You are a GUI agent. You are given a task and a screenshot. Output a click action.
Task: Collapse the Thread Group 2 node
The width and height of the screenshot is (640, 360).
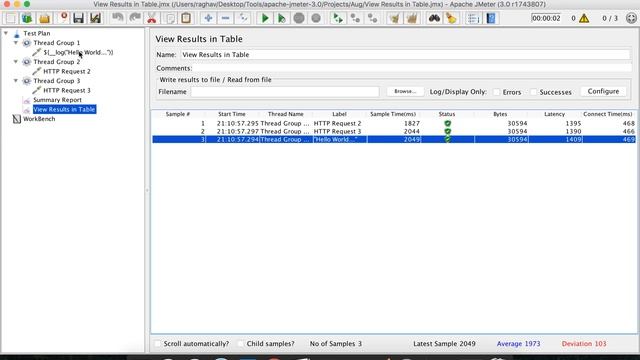coord(16,62)
